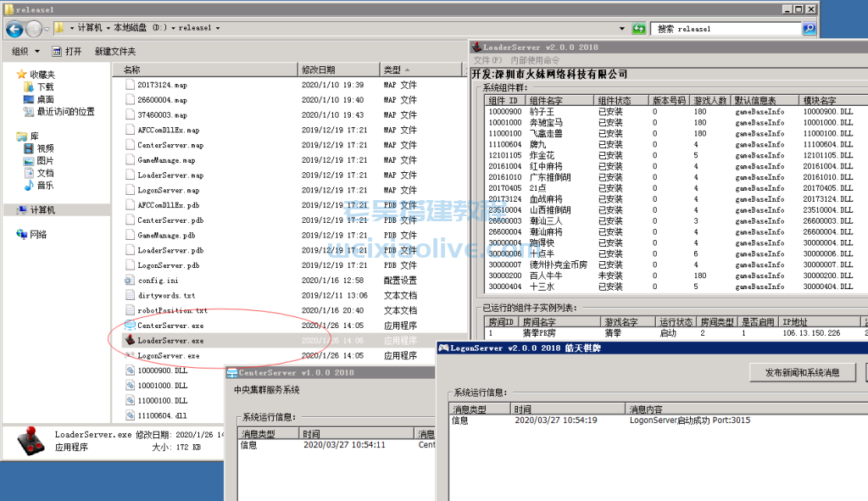
Task: Expand the recent locations dropdown beside forward arrow
Action: [47, 29]
